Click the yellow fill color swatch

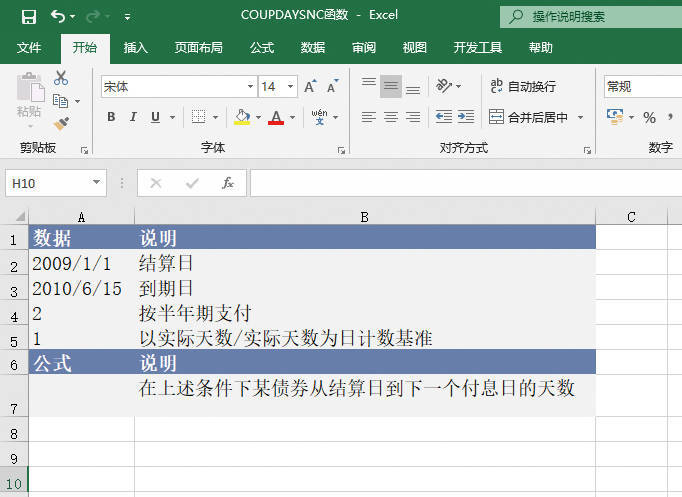(x=241, y=117)
